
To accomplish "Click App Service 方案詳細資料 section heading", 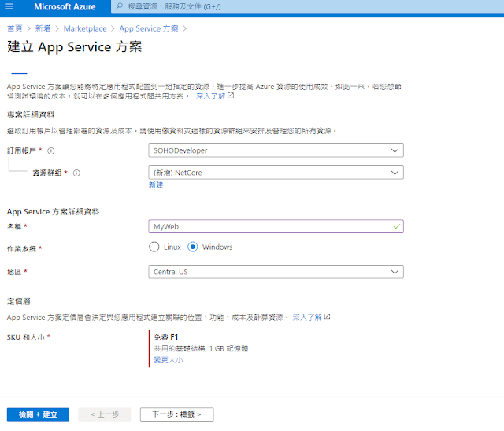I will pyautogui.click(x=53, y=212).
